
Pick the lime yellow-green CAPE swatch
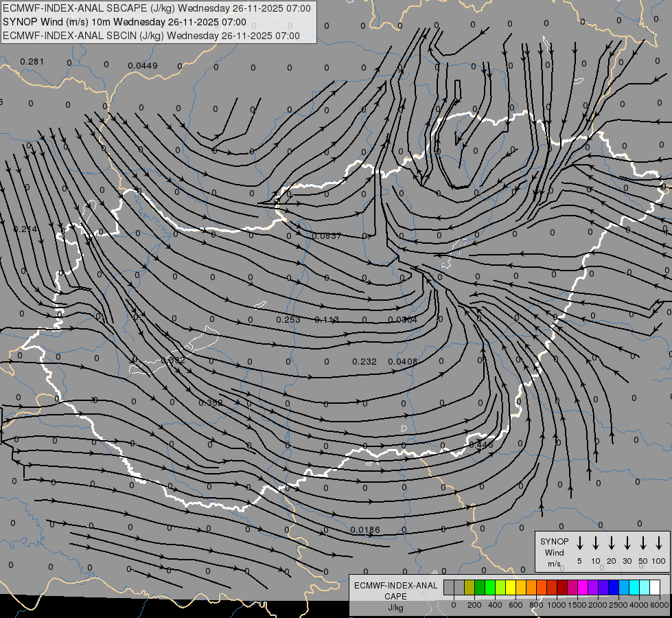tap(500, 588)
